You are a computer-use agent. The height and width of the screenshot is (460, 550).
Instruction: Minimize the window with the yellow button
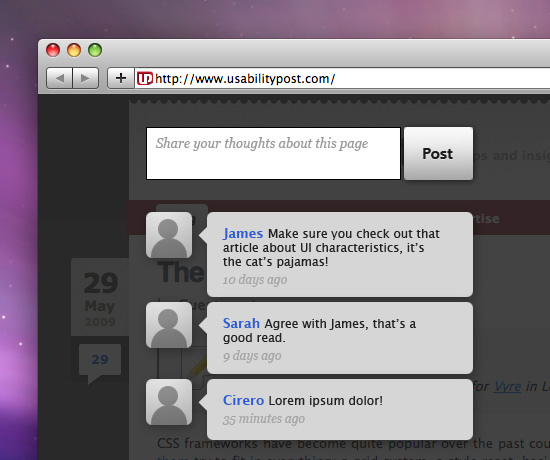[74, 50]
